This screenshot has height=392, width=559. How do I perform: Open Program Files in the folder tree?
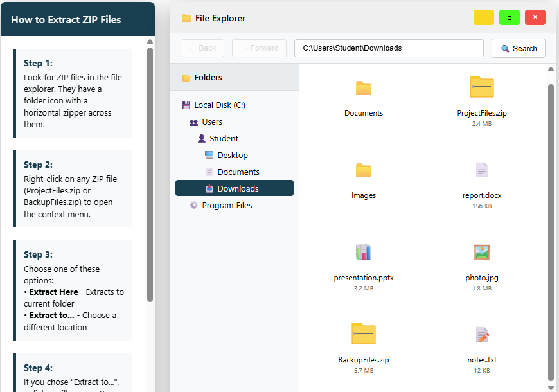point(226,206)
